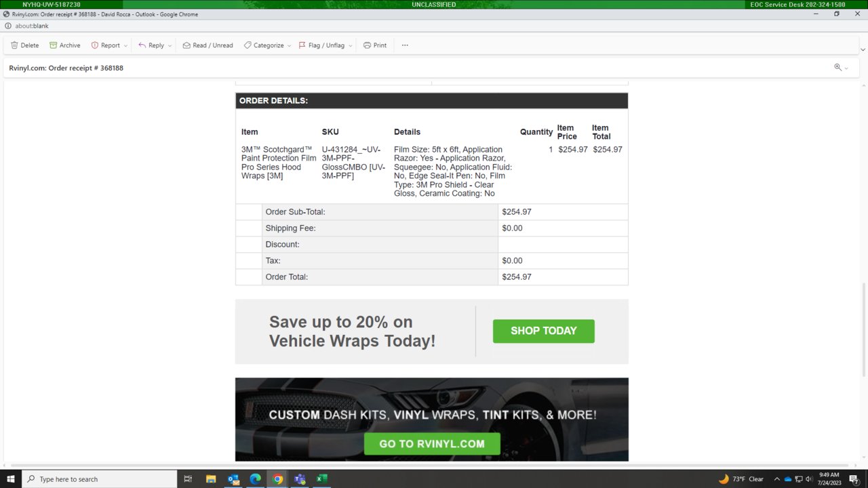Open the notification center icon
Viewport: 868px width, 488px height.
[854, 479]
